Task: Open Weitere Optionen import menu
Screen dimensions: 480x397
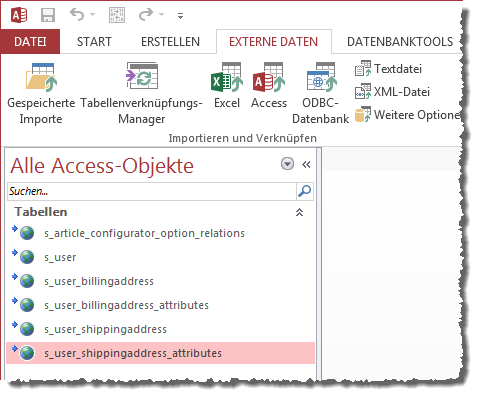Action: click(x=408, y=115)
